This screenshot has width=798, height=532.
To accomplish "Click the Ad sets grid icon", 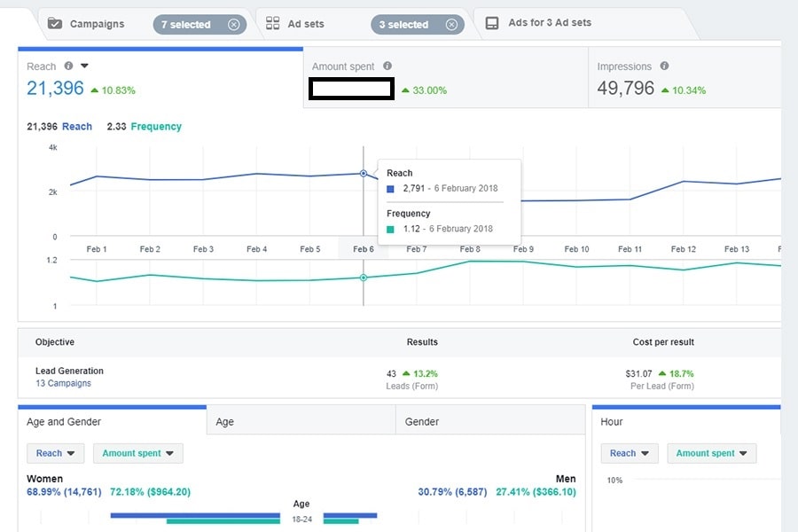I will (273, 23).
